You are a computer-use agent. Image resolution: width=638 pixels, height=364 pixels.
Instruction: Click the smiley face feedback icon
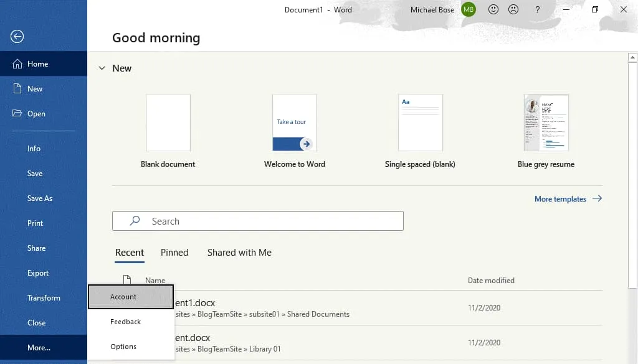click(x=493, y=9)
